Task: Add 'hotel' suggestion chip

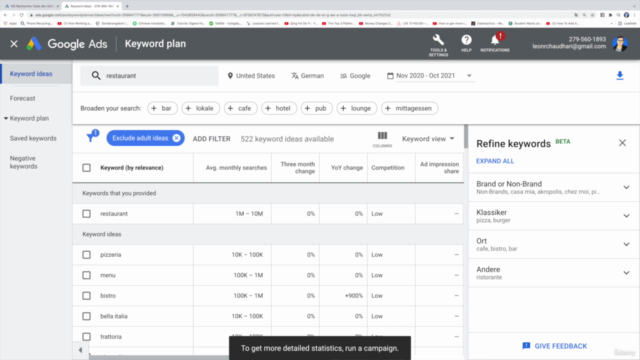Action: point(279,108)
